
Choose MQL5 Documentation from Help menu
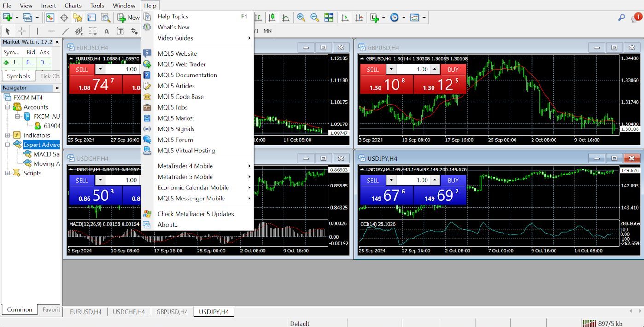coord(197,75)
